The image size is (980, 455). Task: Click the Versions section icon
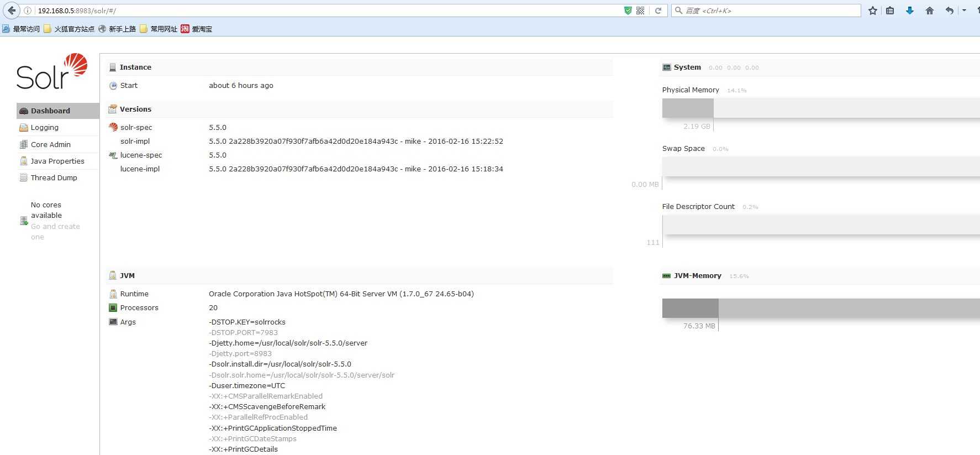[113, 109]
